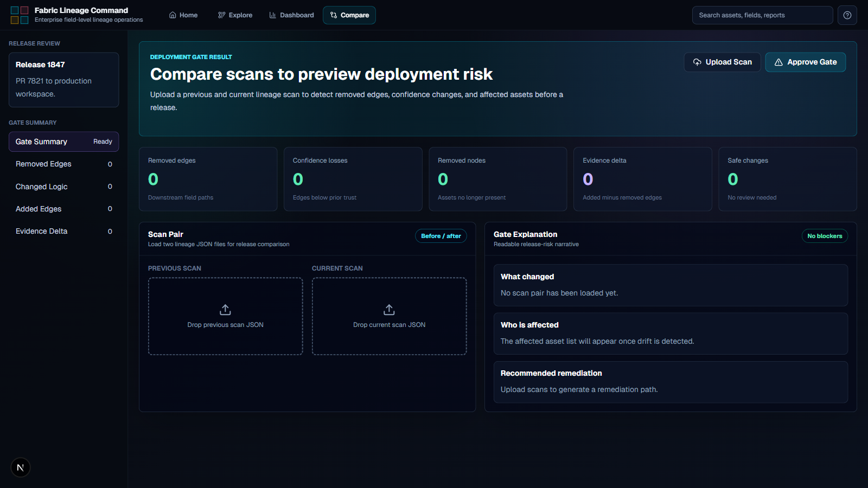This screenshot has height=488, width=868.
Task: Open the help icon button
Action: pyautogui.click(x=847, y=15)
